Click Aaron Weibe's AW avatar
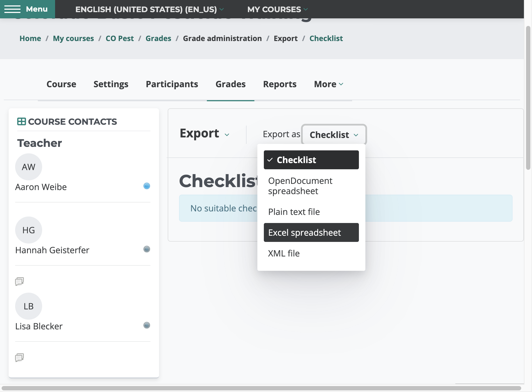Image resolution: width=532 pixels, height=392 pixels. click(x=29, y=167)
